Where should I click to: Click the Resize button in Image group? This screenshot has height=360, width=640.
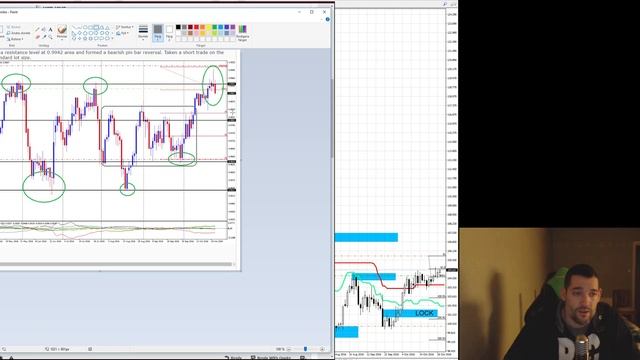[18, 33]
